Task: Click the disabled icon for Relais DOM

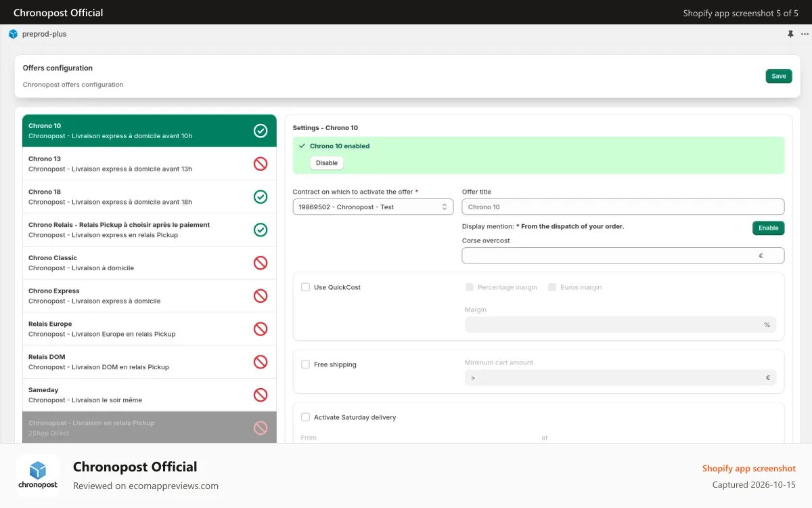Action: [x=261, y=362]
